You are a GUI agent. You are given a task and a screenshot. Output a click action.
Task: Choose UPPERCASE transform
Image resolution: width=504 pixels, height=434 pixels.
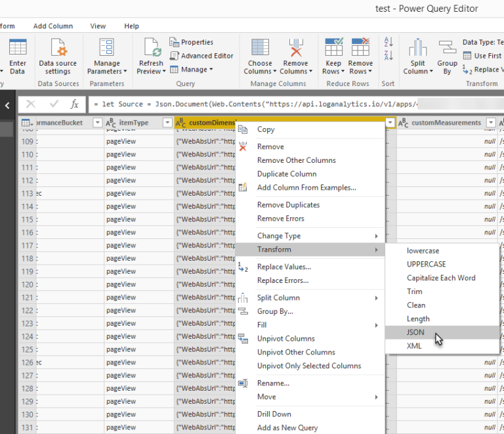pyautogui.click(x=442, y=264)
